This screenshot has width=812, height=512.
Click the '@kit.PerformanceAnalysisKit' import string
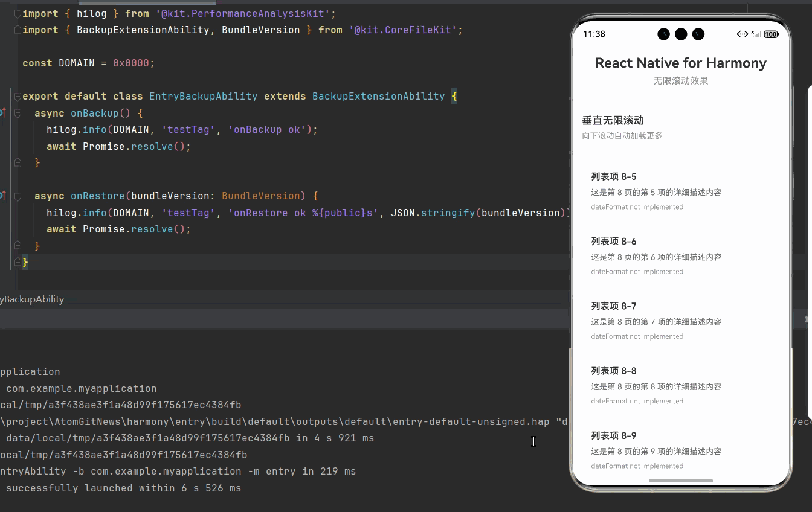[x=242, y=13]
